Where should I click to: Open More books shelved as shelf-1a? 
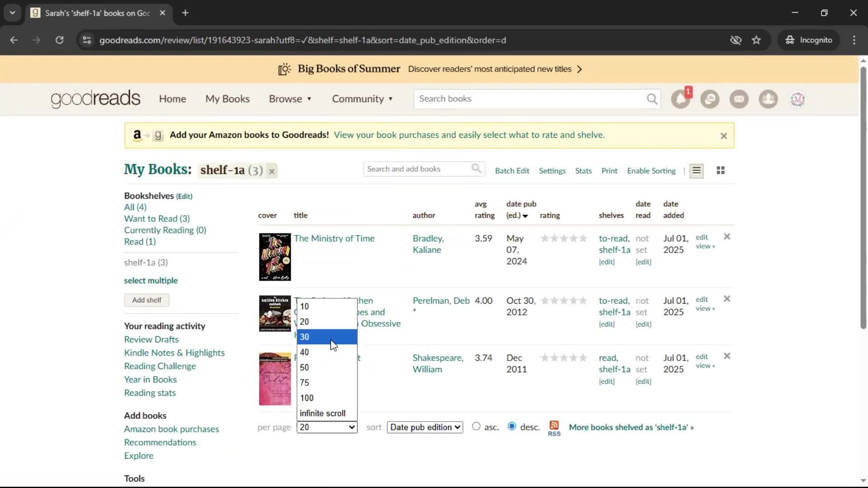click(x=631, y=427)
